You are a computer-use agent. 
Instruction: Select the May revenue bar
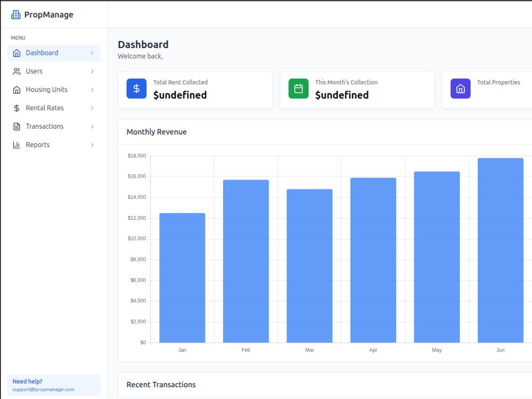437,257
